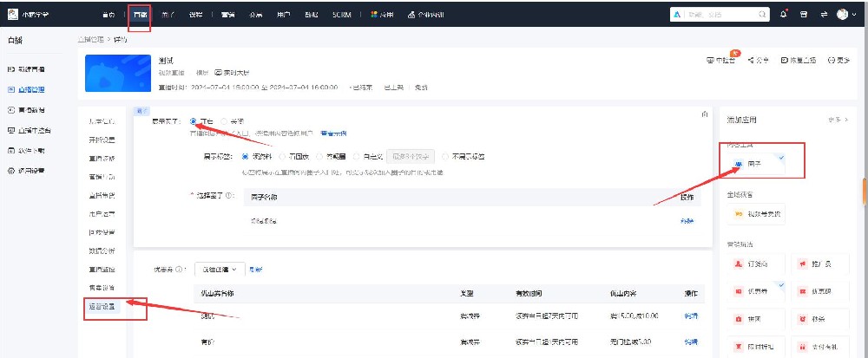Open the SCRM top navigation item
Screen dimensions: 868x358
[x=341, y=15]
